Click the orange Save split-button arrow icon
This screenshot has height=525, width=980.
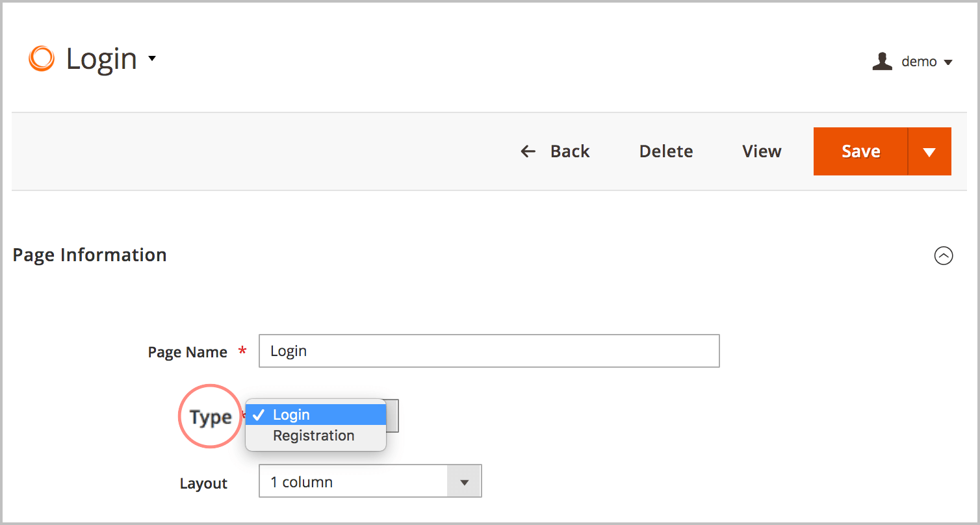coord(929,151)
